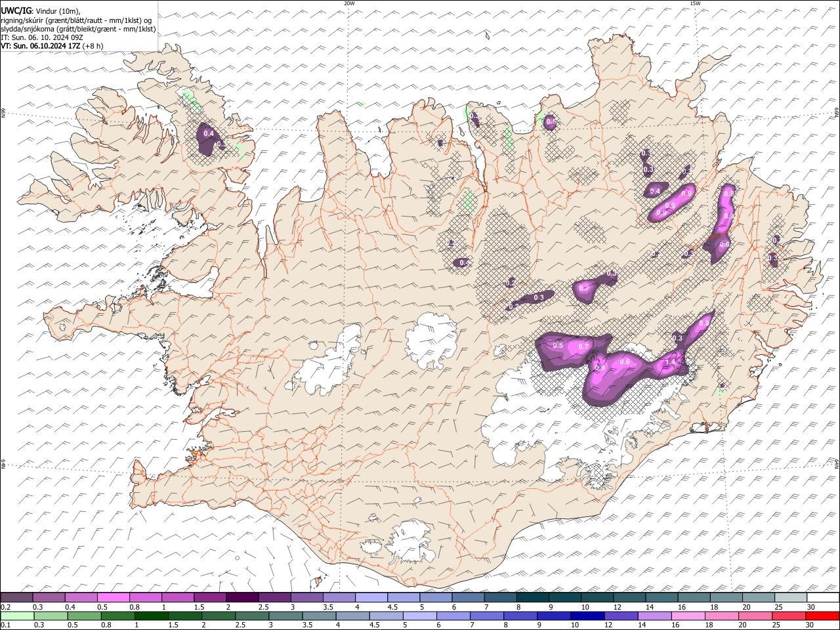Screen dimensions: 840x630
Task: Click the bright red swatch after 30, bottom legend row
Action: click(x=823, y=616)
